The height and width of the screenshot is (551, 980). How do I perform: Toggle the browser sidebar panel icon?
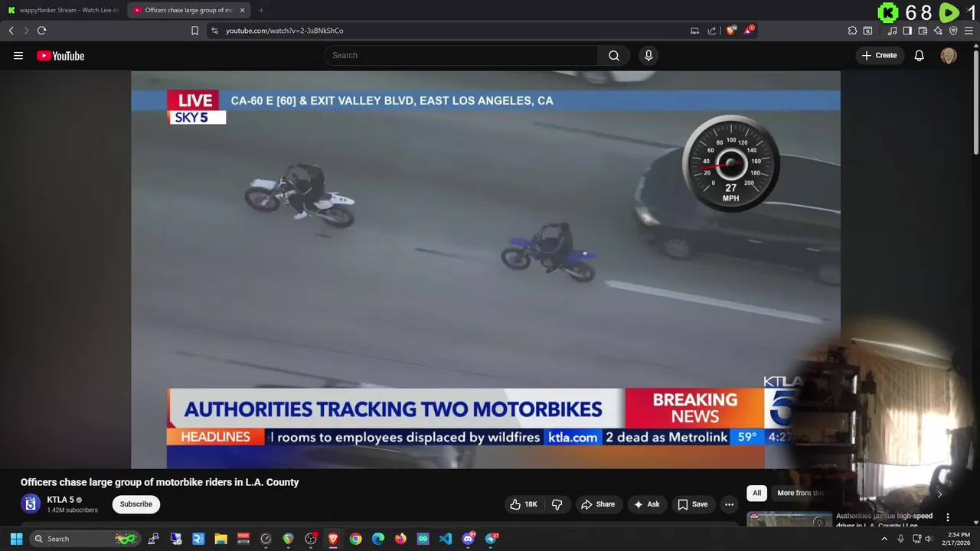point(907,31)
